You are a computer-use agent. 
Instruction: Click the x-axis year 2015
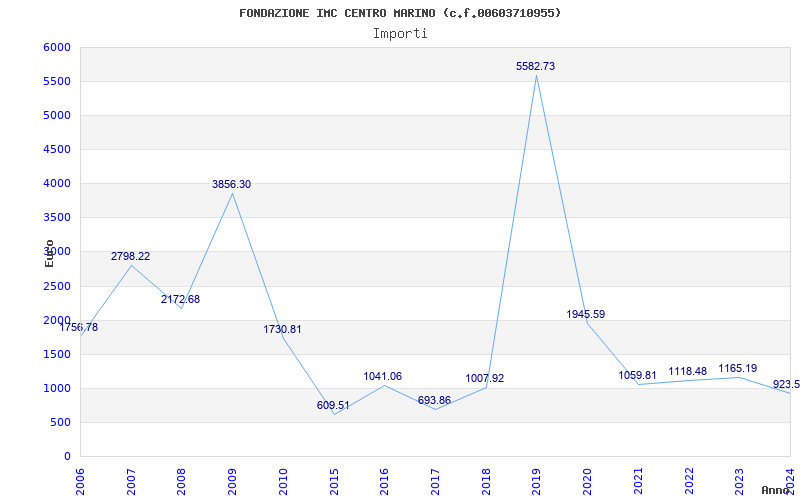[x=334, y=482]
